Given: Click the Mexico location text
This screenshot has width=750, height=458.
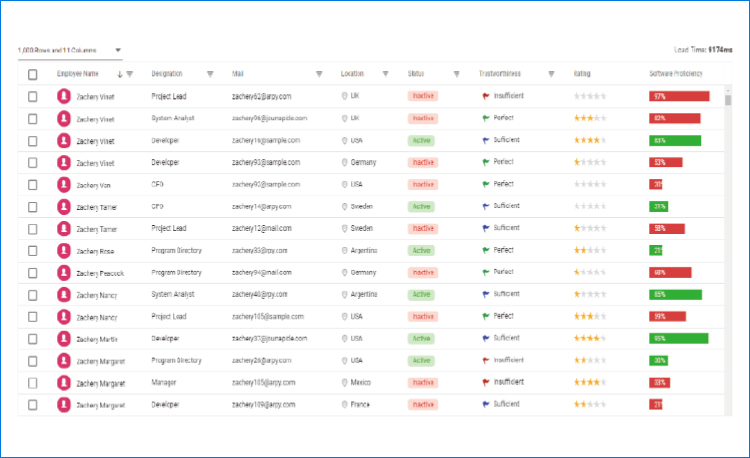Looking at the screenshot, I should [x=361, y=382].
